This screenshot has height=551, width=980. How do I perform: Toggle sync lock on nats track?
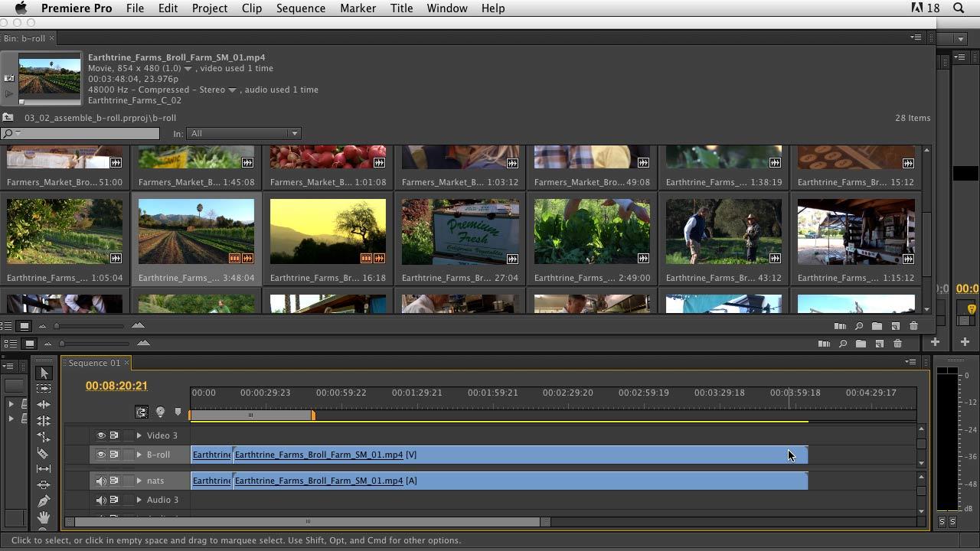coord(114,481)
